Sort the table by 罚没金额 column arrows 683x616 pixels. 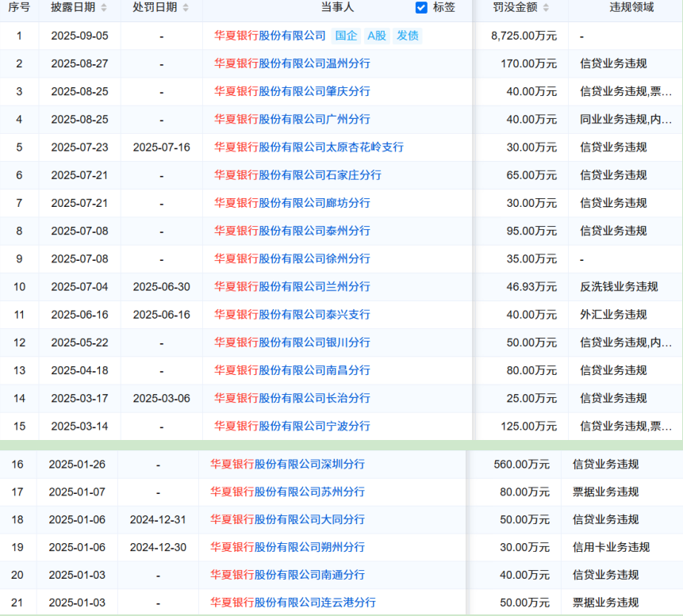point(547,7)
